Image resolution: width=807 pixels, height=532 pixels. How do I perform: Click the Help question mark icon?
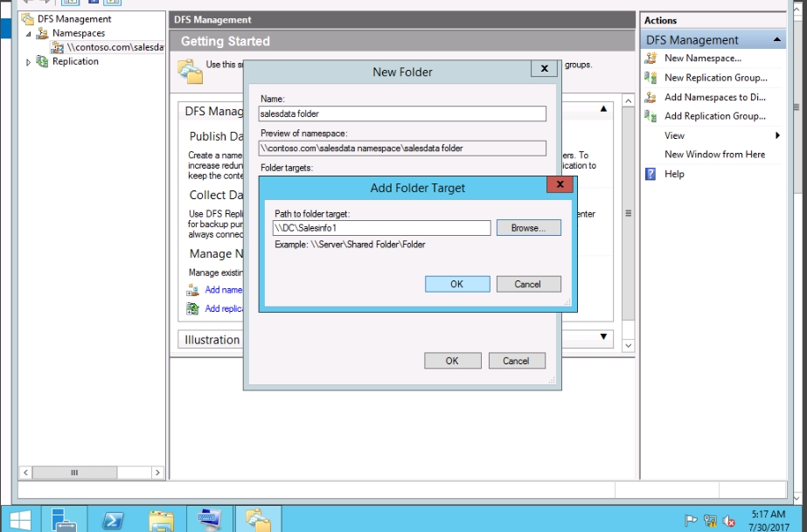point(650,174)
